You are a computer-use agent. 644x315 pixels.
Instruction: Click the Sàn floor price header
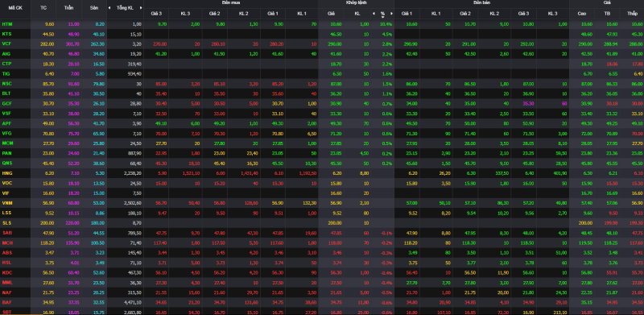(94, 8)
